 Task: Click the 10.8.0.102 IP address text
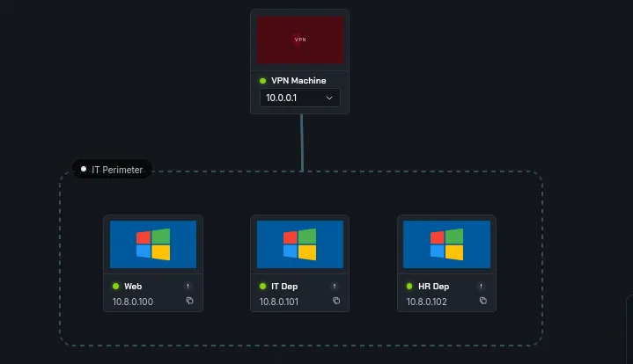426,302
